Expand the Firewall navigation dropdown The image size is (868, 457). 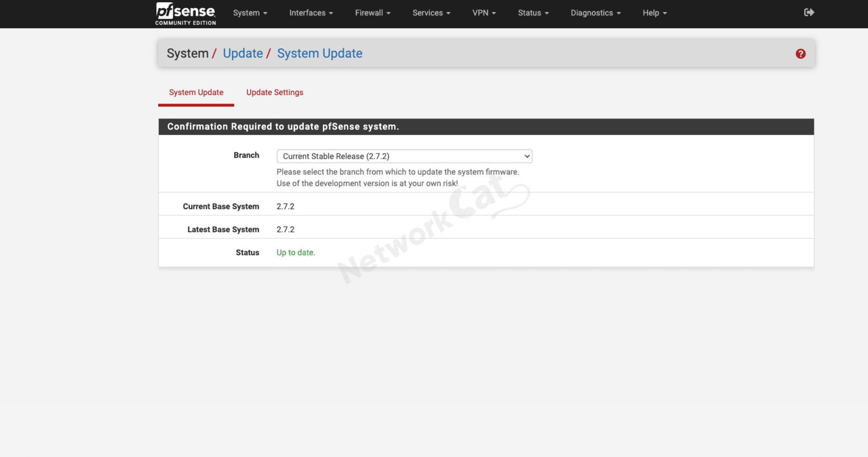[373, 13]
